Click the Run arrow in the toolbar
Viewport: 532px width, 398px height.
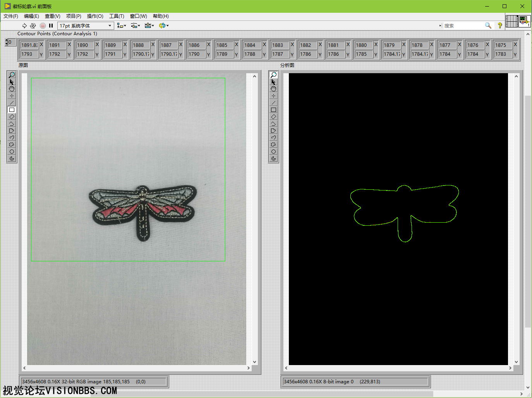point(24,26)
